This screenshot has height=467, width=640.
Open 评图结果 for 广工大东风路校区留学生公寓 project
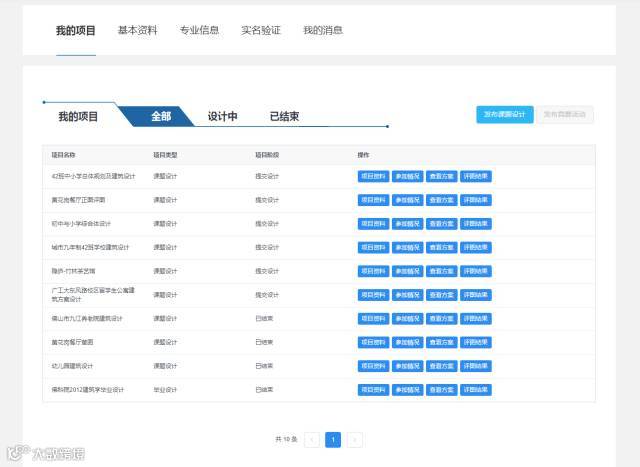476,295
